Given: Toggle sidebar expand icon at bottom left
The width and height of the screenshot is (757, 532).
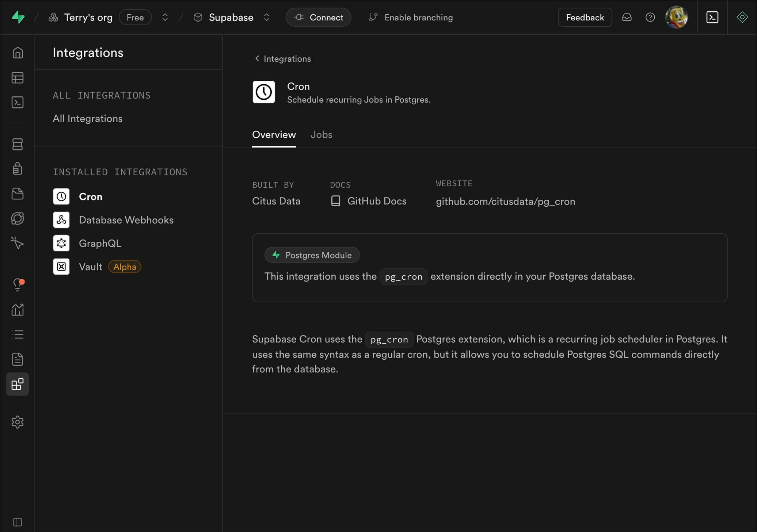Looking at the screenshot, I should pyautogui.click(x=18, y=522).
